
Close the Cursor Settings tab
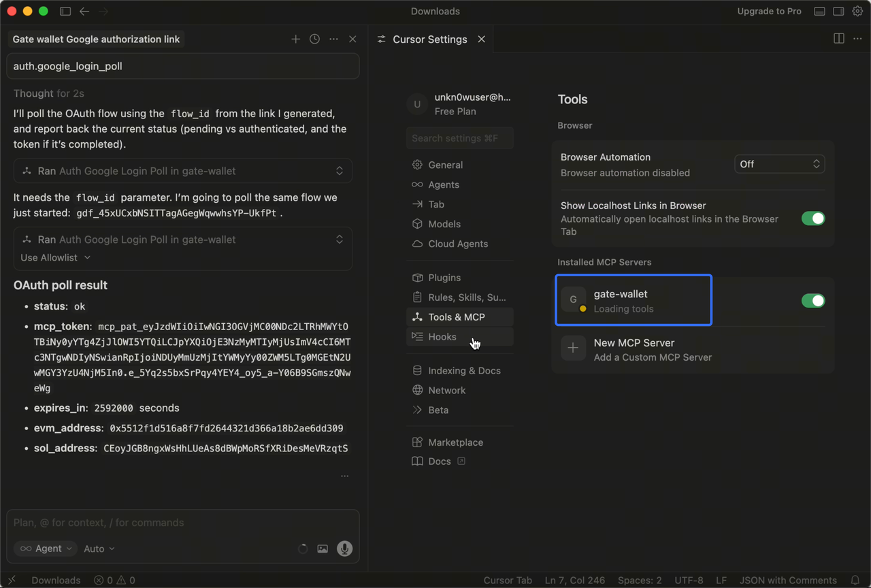[x=481, y=39]
